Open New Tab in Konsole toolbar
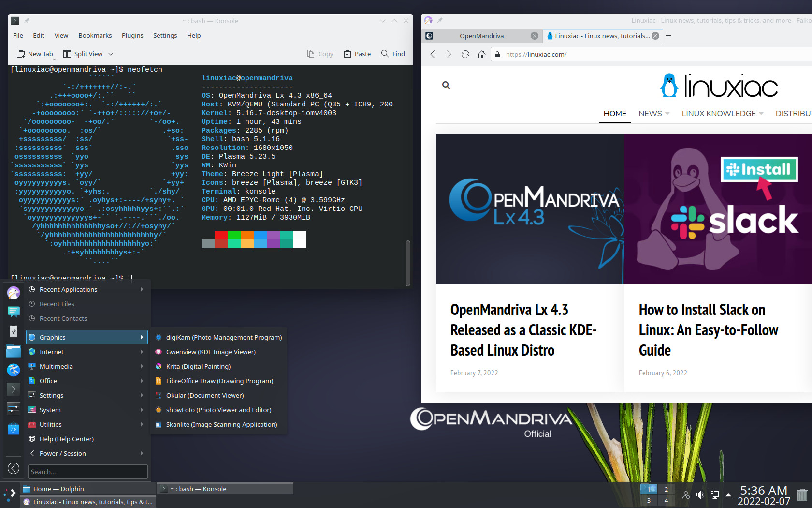Viewport: 812px width, 508px height. (x=35, y=54)
